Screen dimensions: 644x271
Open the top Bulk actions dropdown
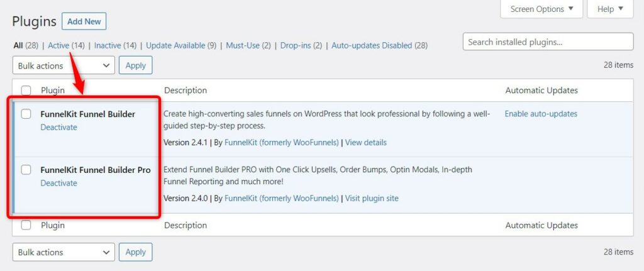[x=64, y=65]
